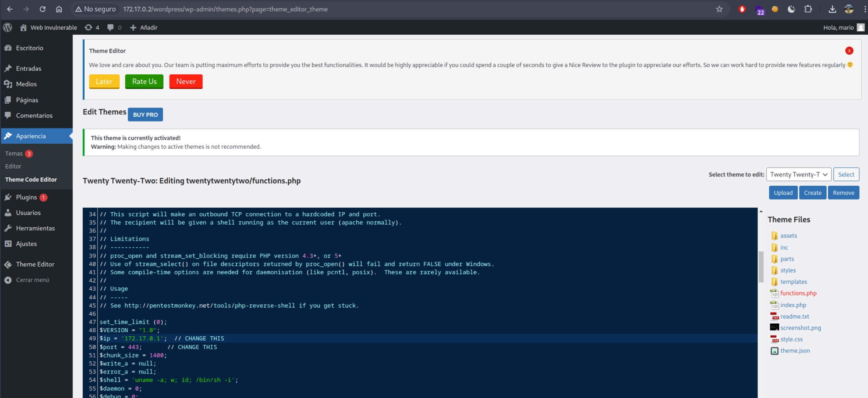Click the BUY PRO button
This screenshot has width=868, height=398.
click(145, 115)
